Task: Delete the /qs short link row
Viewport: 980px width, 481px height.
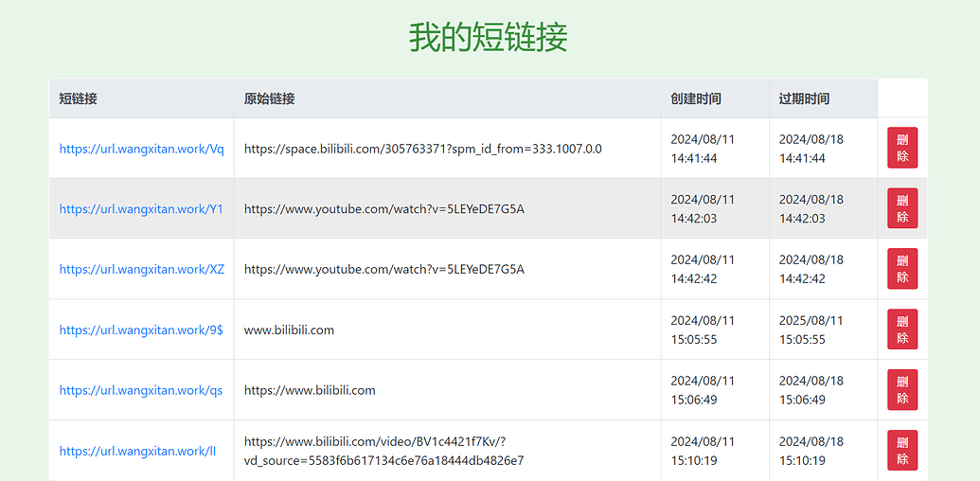Action: click(902, 390)
